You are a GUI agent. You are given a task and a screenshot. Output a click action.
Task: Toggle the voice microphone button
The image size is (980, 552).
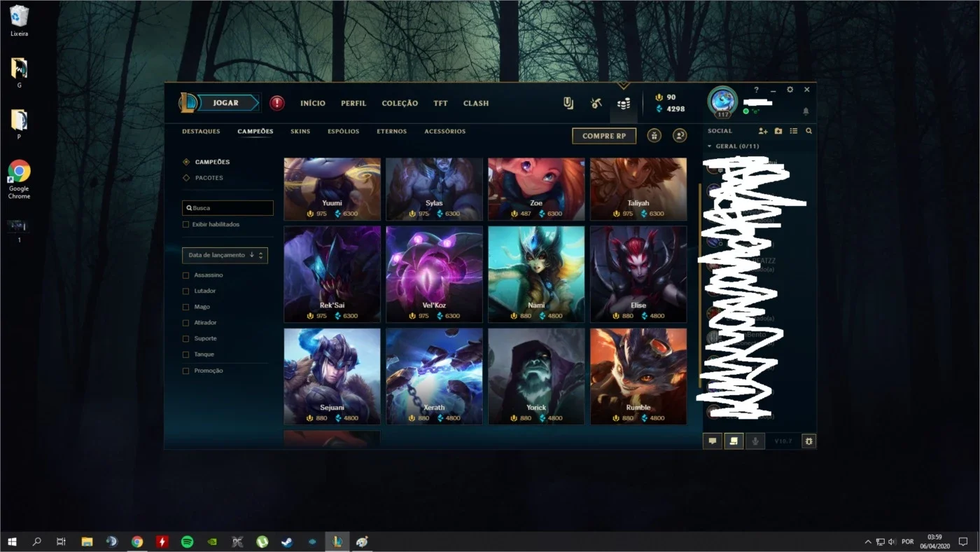[x=755, y=441]
